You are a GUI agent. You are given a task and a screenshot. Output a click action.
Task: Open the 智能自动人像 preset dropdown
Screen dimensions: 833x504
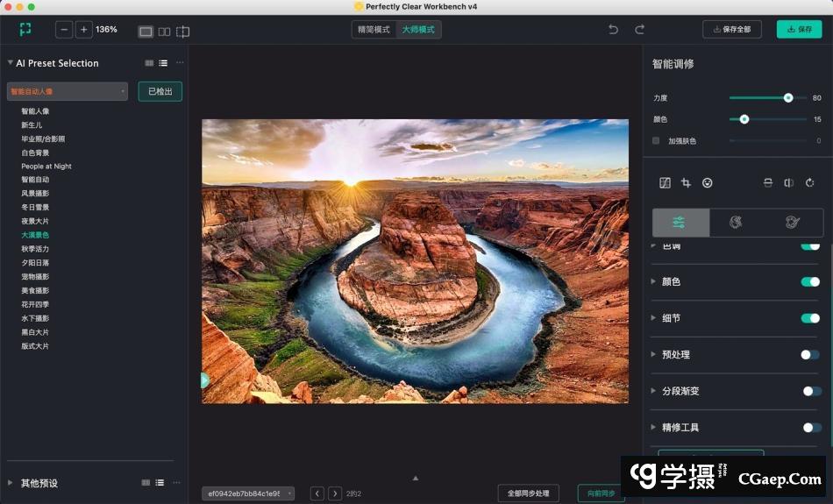(68, 91)
